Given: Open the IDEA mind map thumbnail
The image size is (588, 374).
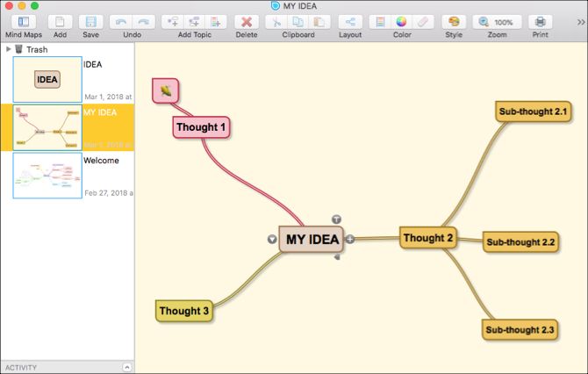Looking at the screenshot, I should tap(47, 80).
